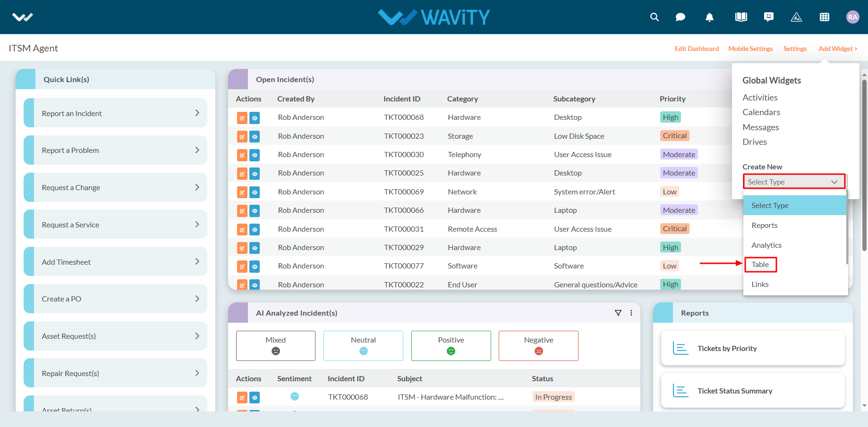Filter by Mixed sentiment card
The height and width of the screenshot is (427, 868).
(276, 346)
